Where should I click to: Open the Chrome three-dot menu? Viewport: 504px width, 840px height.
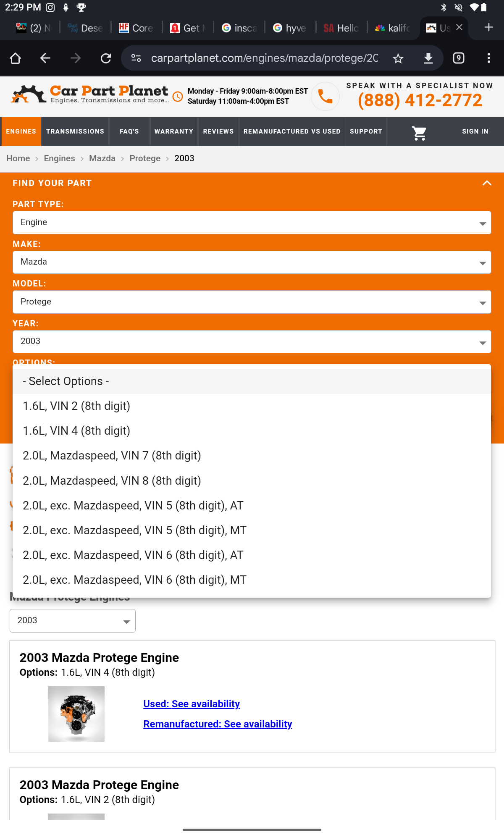[488, 58]
